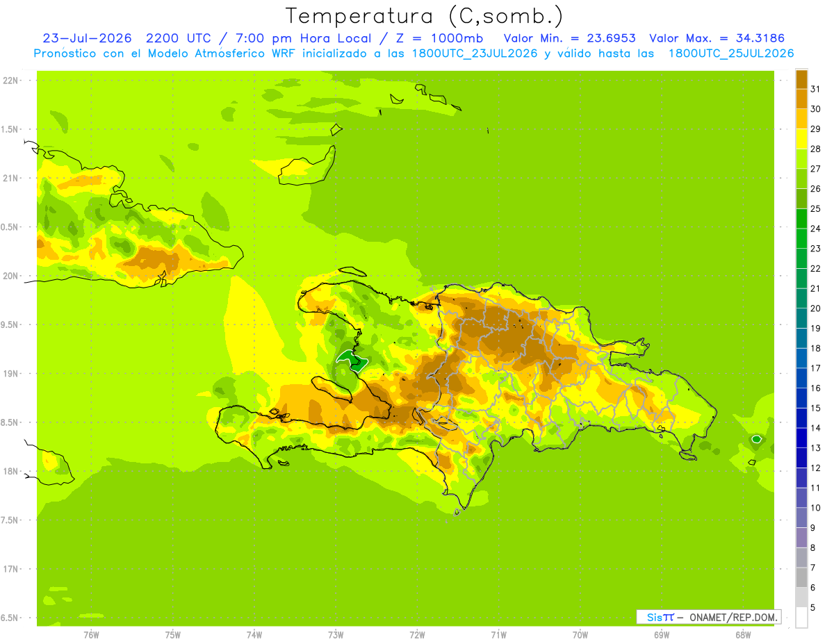
Task: Click the "2200 UTC" time label
Action: pyautogui.click(x=179, y=38)
